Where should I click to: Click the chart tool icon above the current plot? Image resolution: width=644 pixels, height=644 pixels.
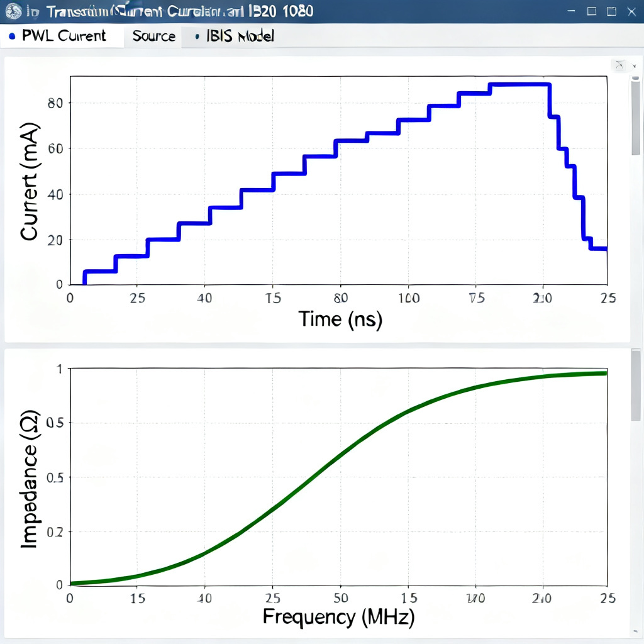click(x=619, y=65)
